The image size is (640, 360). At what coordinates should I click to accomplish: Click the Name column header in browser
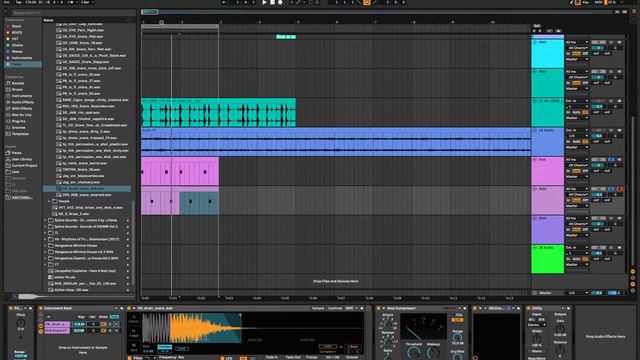[x=48, y=20]
